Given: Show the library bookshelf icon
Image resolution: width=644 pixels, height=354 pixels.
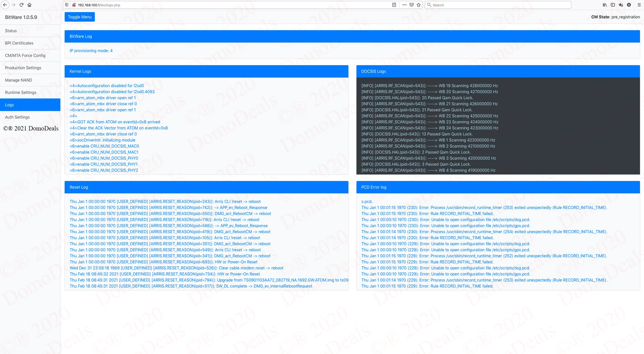Looking at the screenshot, I should pyautogui.click(x=605, y=5).
